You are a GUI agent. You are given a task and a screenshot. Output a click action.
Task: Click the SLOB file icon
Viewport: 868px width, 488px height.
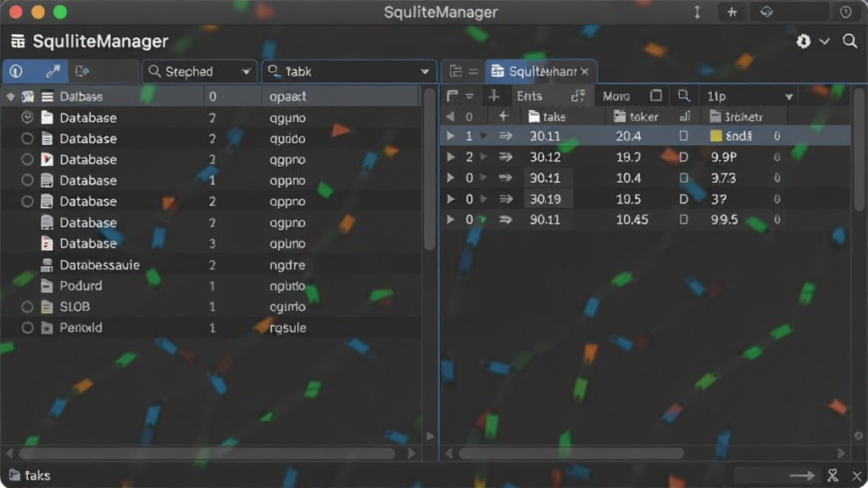[x=47, y=307]
